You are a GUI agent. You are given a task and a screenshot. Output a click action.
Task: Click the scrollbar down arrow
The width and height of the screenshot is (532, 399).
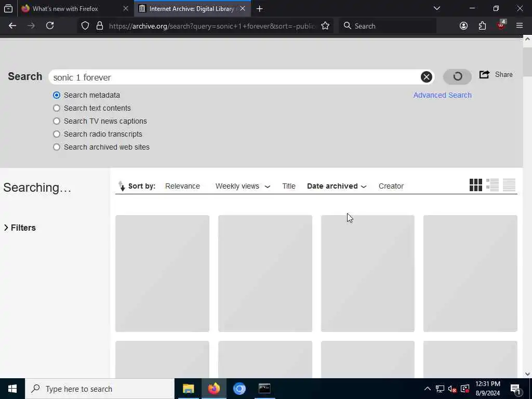527,374
